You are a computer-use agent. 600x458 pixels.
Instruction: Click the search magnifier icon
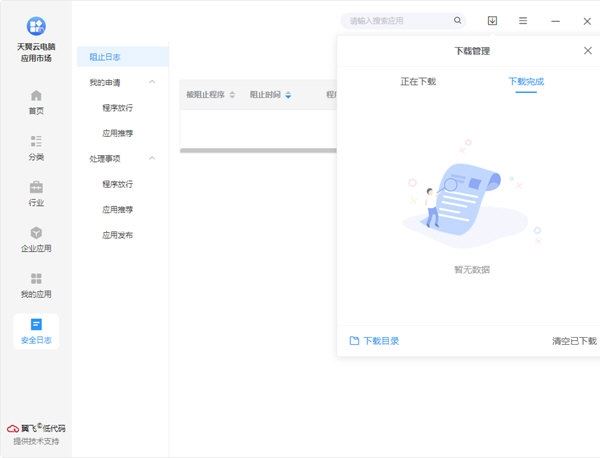[457, 20]
